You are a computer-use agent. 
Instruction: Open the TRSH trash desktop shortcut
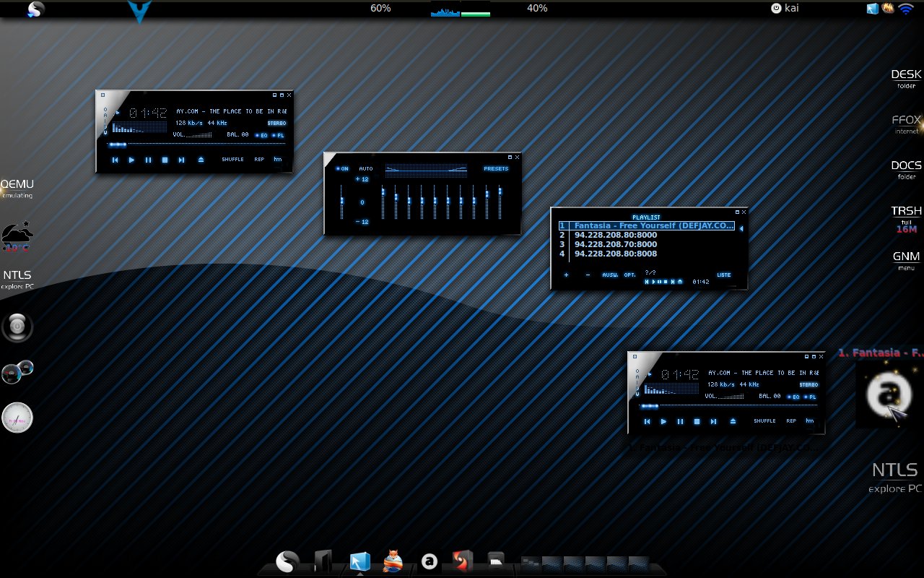click(906, 219)
